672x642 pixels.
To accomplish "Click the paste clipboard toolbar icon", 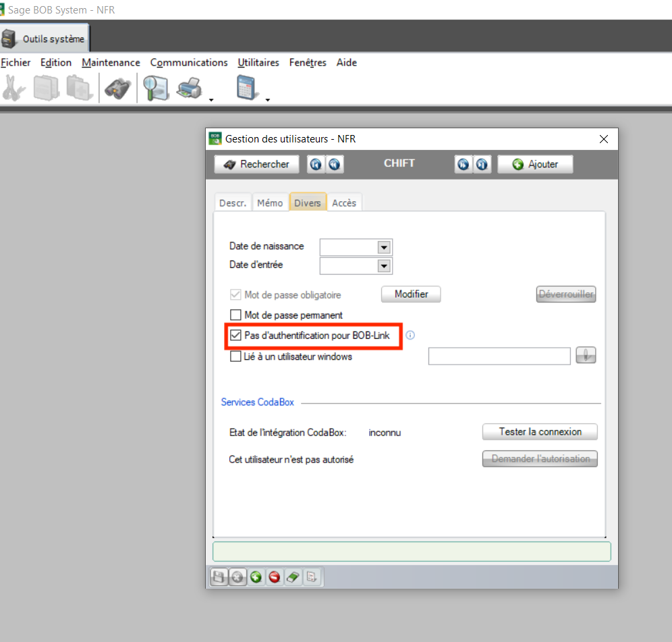I will coord(80,88).
